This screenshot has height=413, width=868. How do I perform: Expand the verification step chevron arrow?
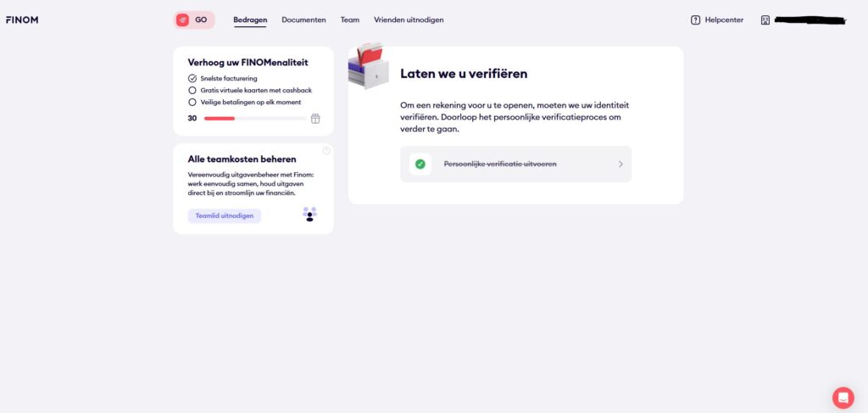click(620, 165)
